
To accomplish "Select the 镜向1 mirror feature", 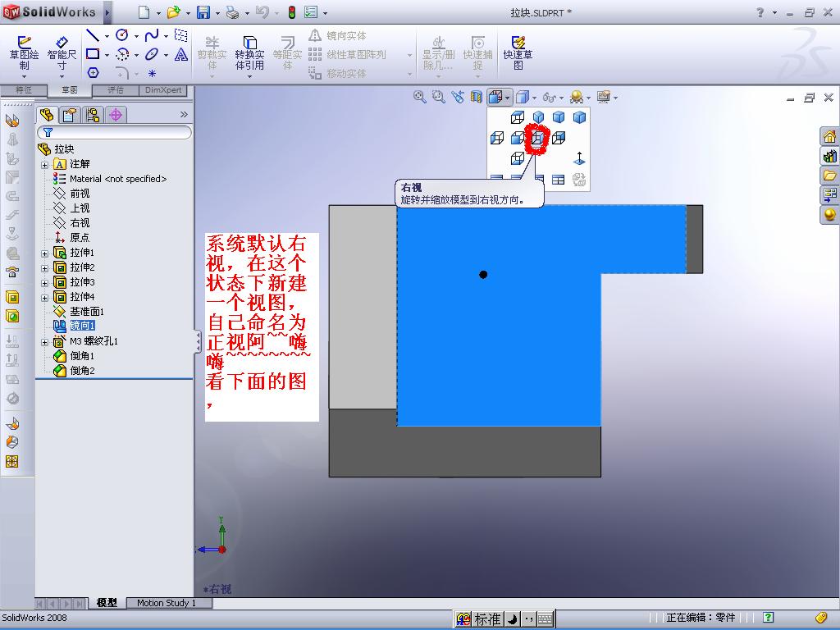I will [x=82, y=326].
